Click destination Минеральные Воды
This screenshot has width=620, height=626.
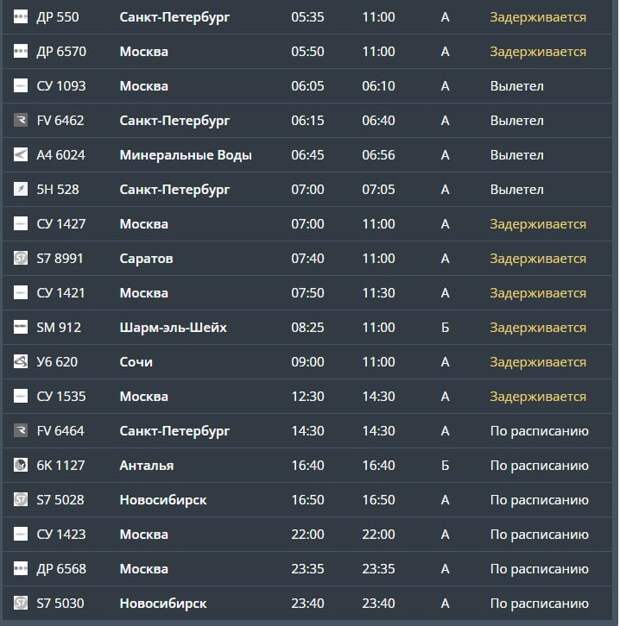[x=185, y=155]
